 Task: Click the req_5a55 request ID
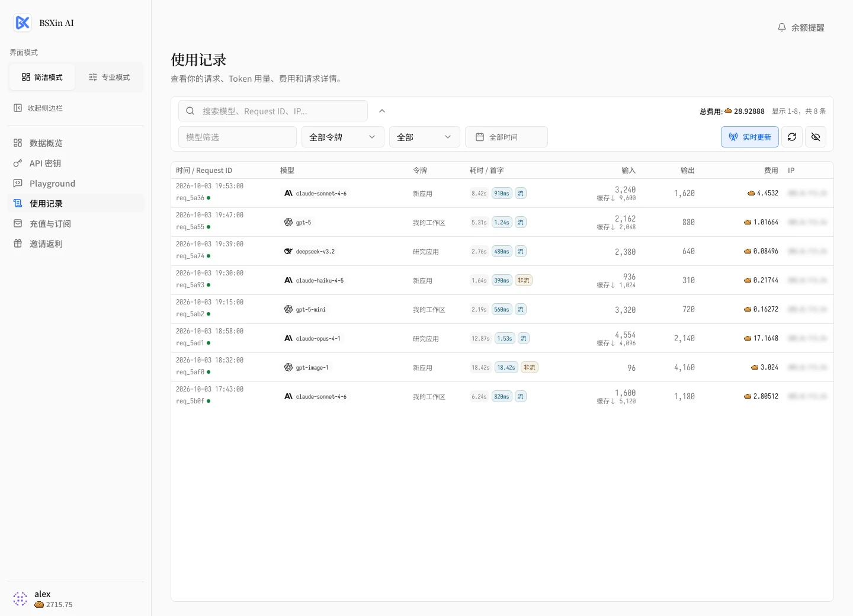(x=190, y=227)
